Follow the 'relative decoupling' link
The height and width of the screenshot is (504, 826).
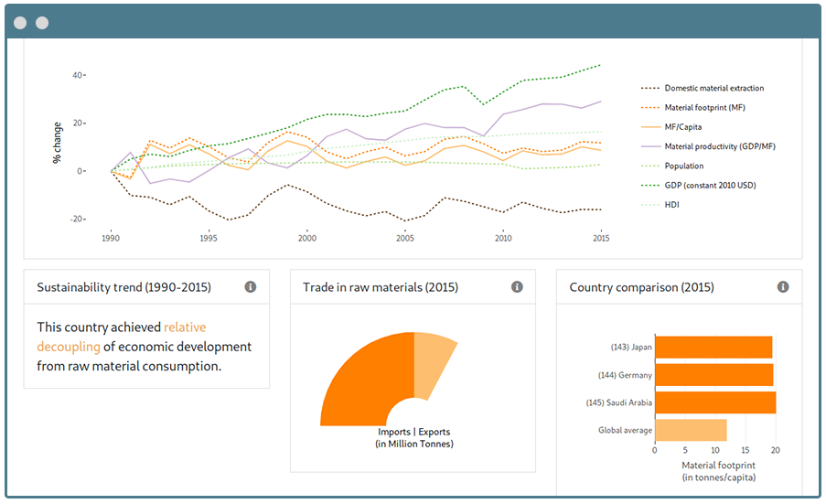pos(121,337)
